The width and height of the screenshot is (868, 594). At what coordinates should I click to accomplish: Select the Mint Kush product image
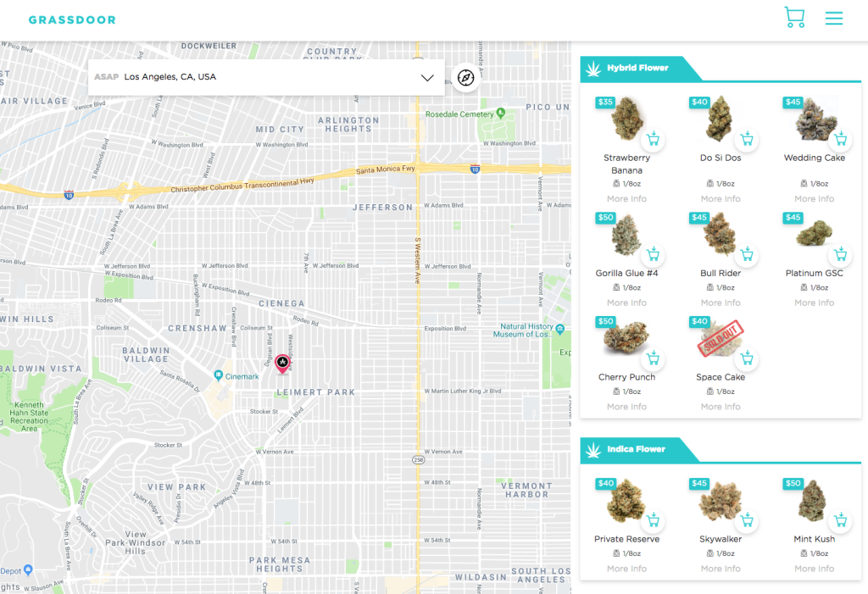pyautogui.click(x=812, y=501)
